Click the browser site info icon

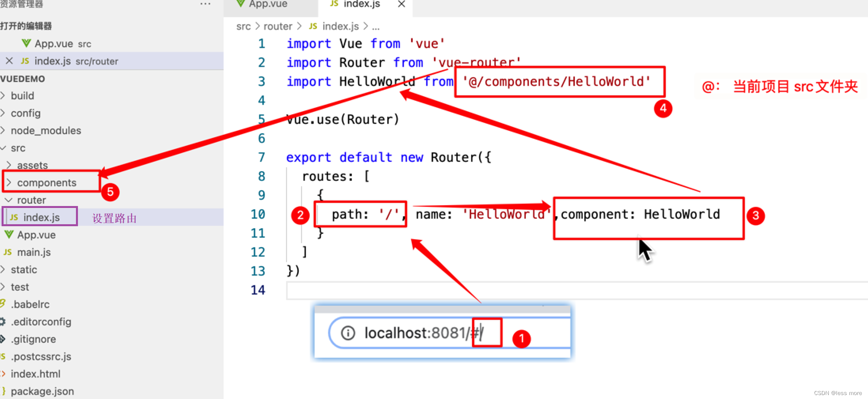(x=348, y=333)
